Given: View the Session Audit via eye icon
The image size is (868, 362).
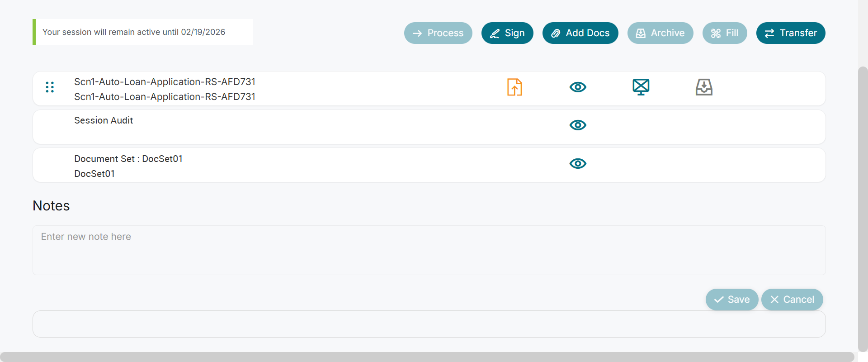Looking at the screenshot, I should 578,125.
